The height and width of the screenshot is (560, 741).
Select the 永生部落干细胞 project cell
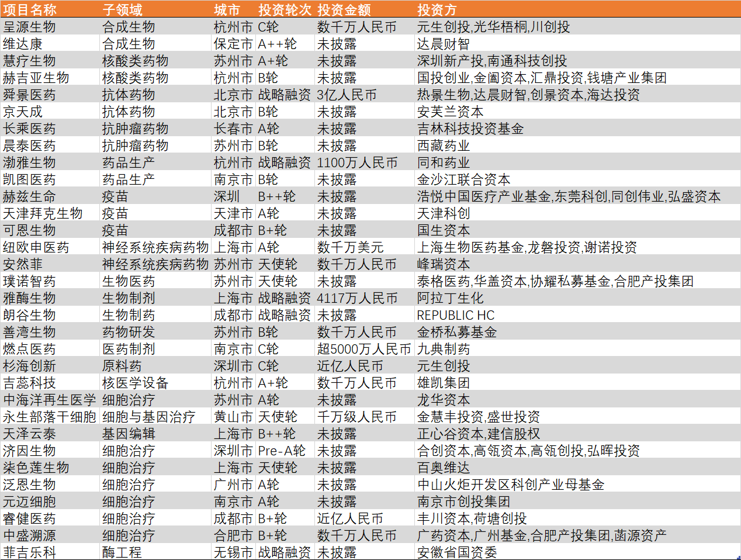50,417
